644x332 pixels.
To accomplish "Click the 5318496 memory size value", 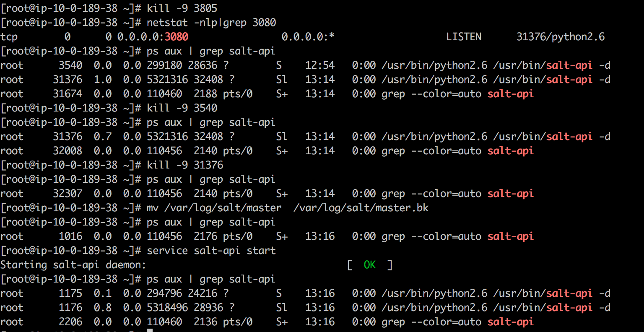I will pyautogui.click(x=164, y=308).
